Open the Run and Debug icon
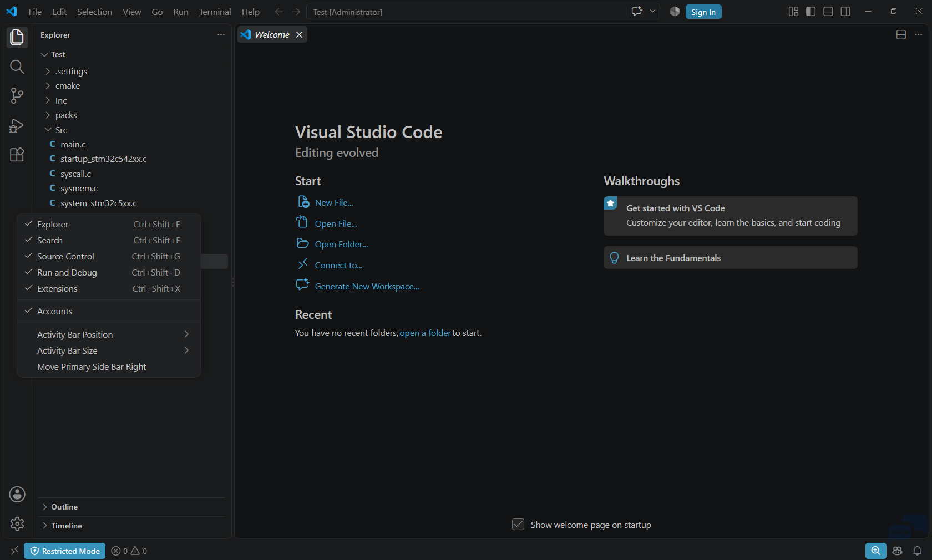The height and width of the screenshot is (560, 932). point(17,126)
